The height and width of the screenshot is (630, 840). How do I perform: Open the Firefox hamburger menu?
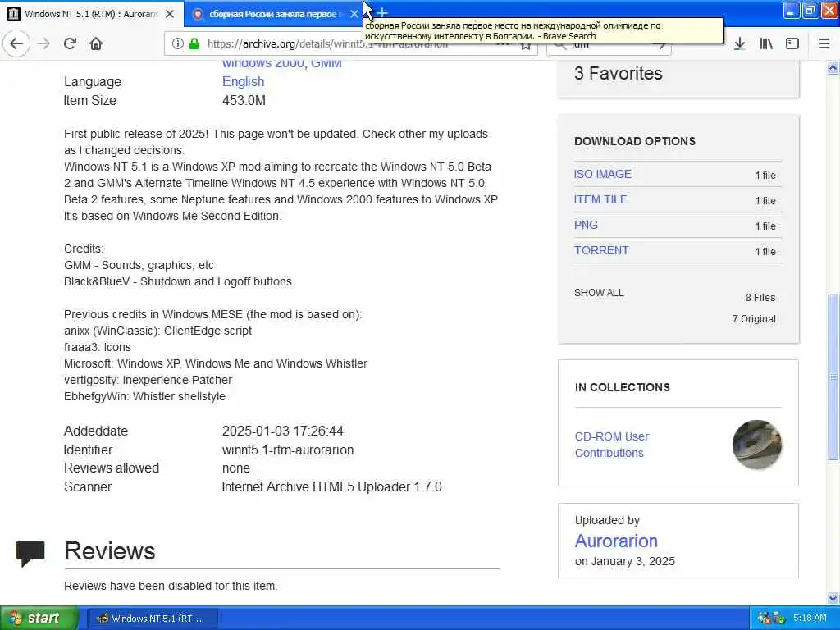824,43
